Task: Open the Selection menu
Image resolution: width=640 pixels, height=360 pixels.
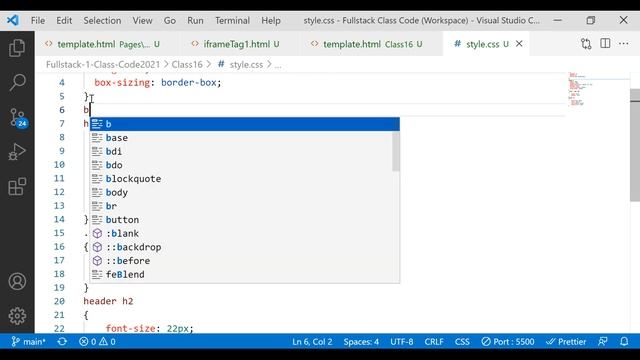Action: (102, 20)
